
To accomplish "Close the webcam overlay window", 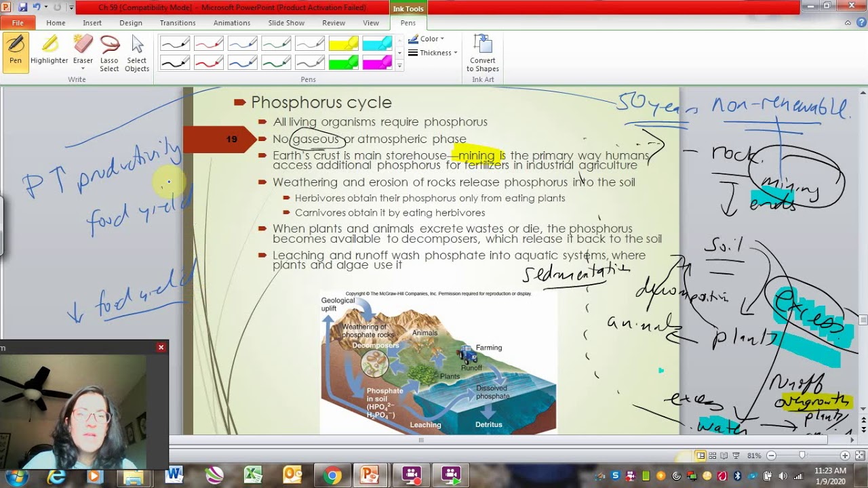I will [161, 348].
